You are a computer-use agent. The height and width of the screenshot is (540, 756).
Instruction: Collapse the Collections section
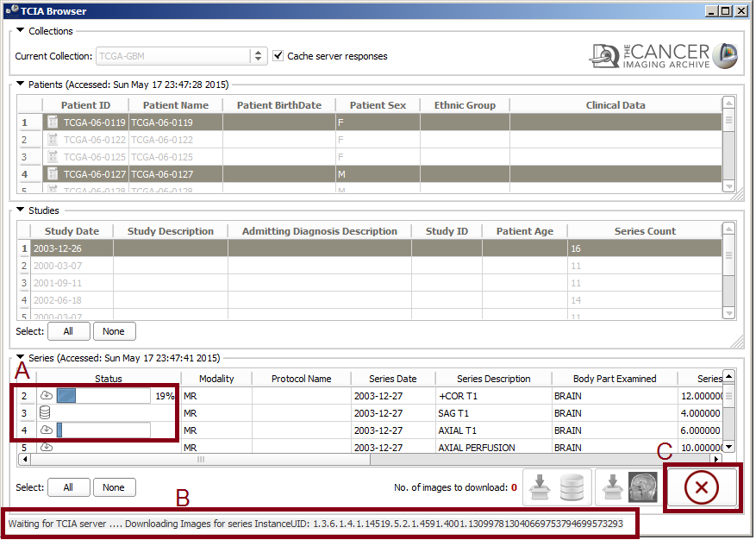pos(21,31)
